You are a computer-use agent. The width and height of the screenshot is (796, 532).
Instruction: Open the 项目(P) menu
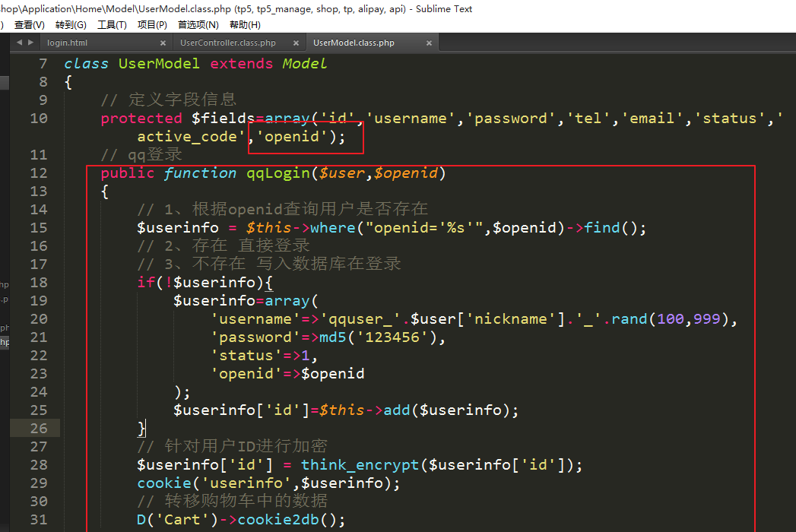pyautogui.click(x=152, y=25)
